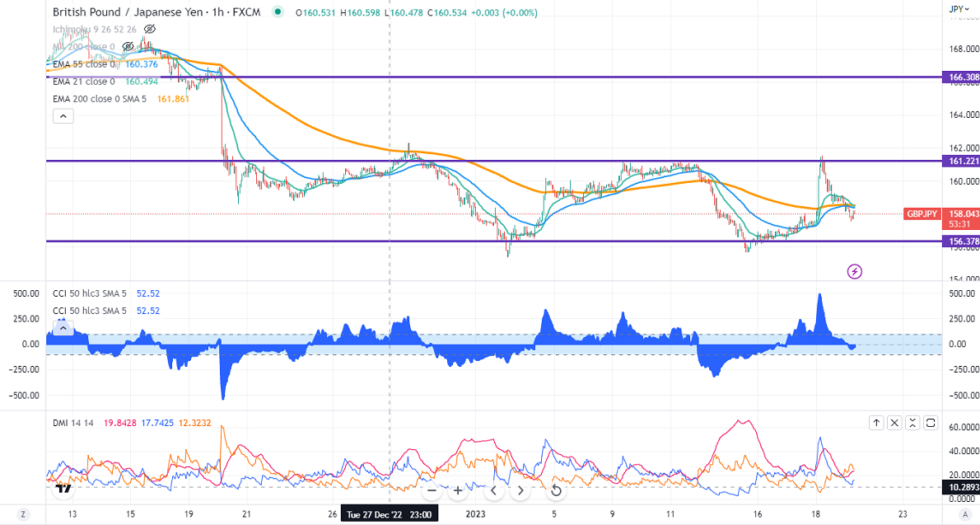Click the GBPJPY price label
This screenshot has height=525, width=980.
[x=922, y=213]
